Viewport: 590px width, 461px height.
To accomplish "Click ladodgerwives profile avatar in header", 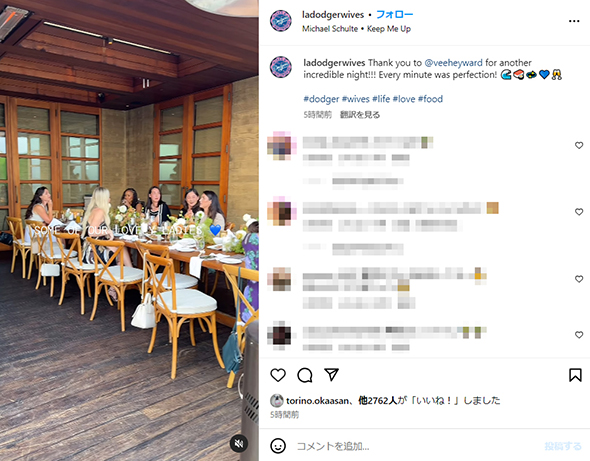I will [281, 21].
